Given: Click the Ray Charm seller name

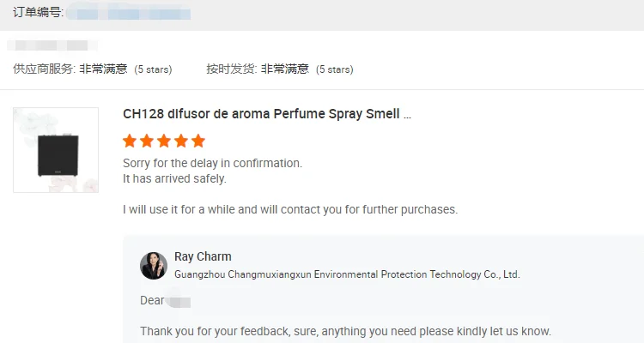Looking at the screenshot, I should click(203, 256).
